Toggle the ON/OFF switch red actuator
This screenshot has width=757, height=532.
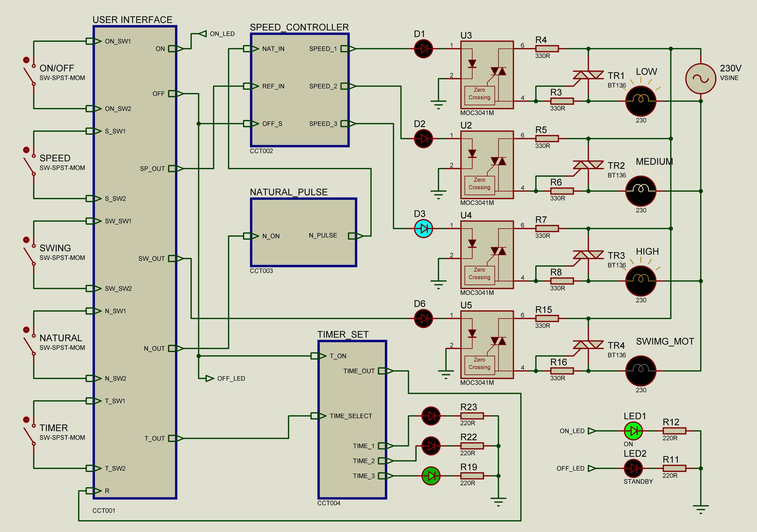click(x=26, y=60)
